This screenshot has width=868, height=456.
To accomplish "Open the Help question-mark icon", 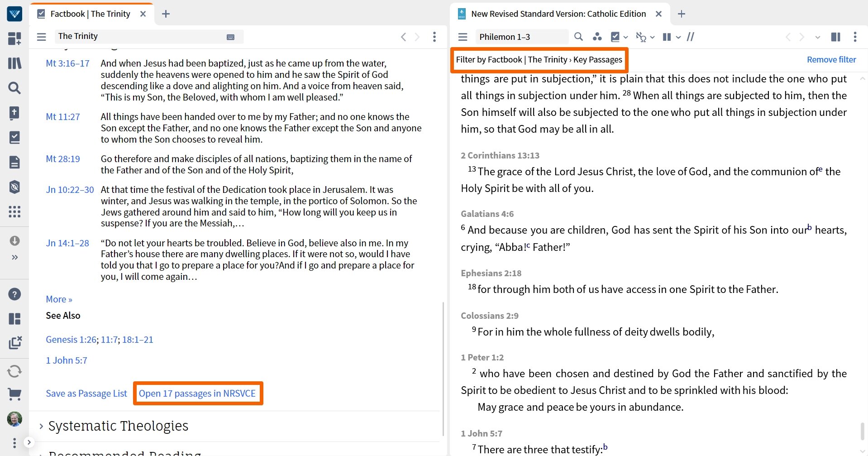I will point(14,294).
